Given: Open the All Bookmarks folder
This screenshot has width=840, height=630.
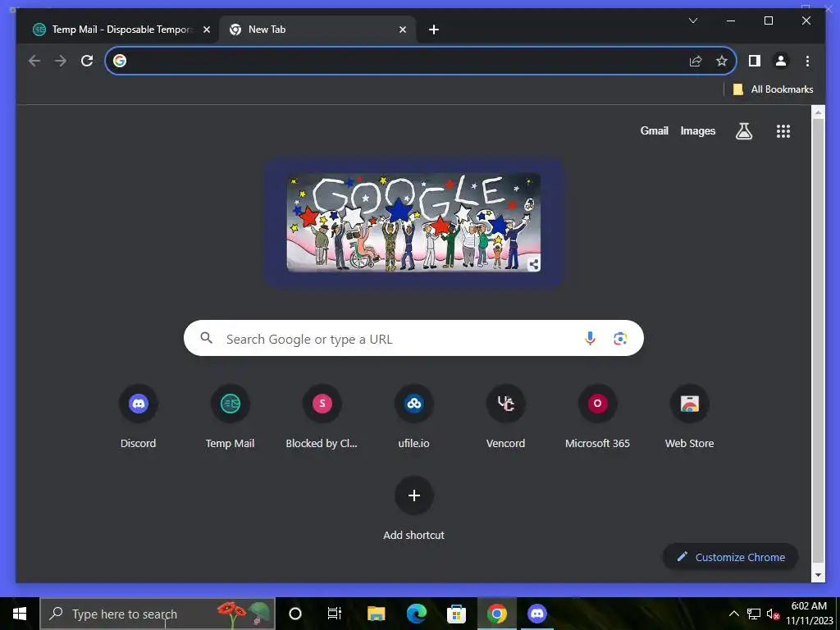Looking at the screenshot, I should pyautogui.click(x=773, y=89).
